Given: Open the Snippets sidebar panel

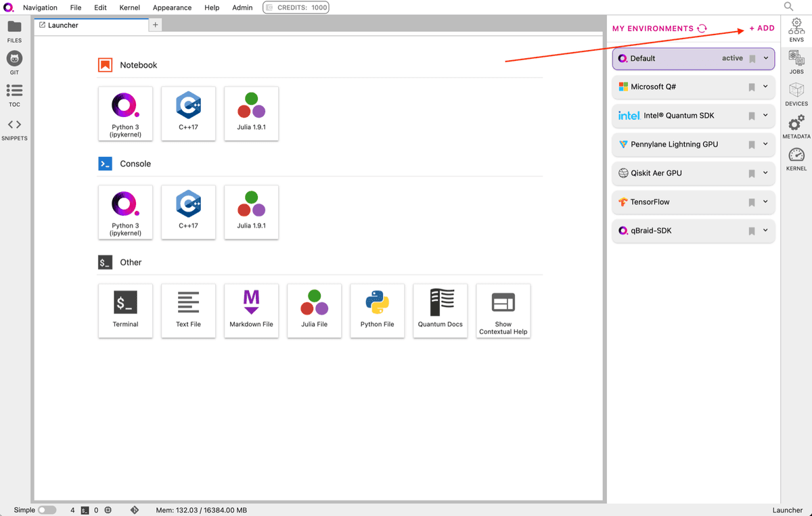Looking at the screenshot, I should [14, 128].
